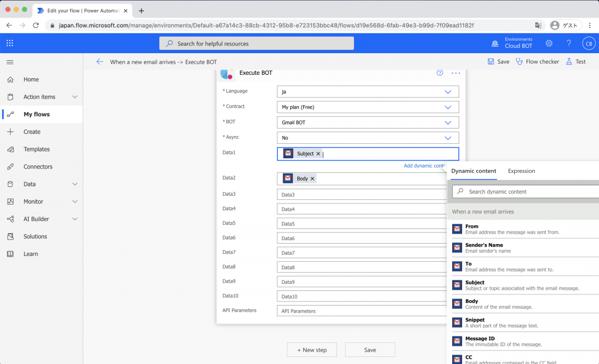Click the browser address bar URL
This screenshot has width=599, height=364.
click(266, 26)
